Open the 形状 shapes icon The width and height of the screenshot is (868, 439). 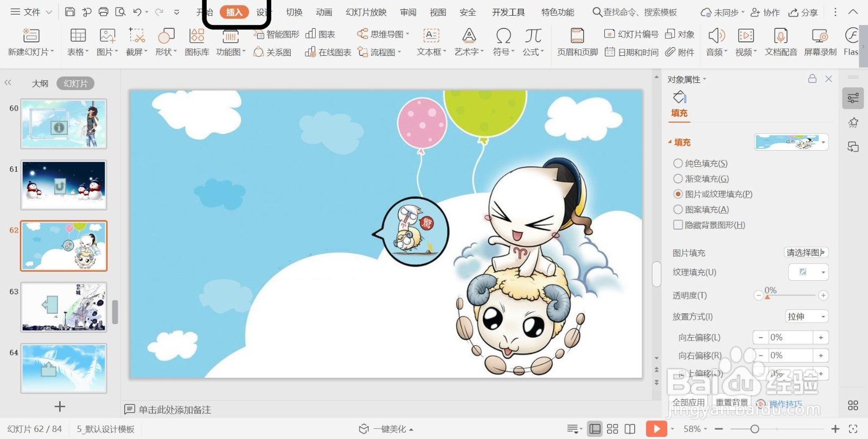(x=166, y=36)
